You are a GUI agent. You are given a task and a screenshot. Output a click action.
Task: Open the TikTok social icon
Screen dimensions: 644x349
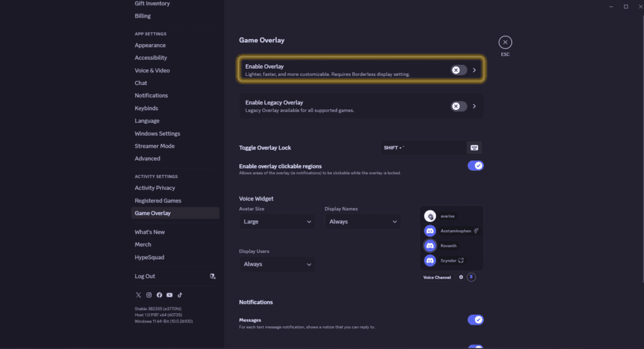[179, 295]
